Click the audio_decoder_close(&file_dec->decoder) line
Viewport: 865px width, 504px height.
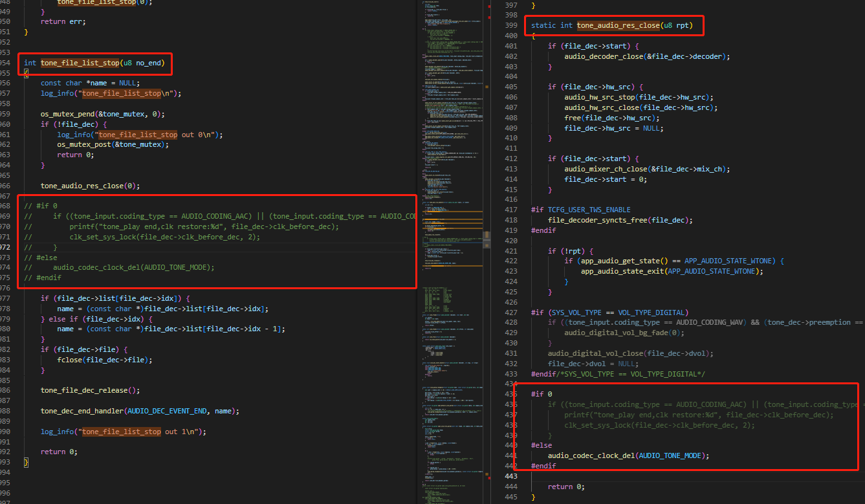647,56
